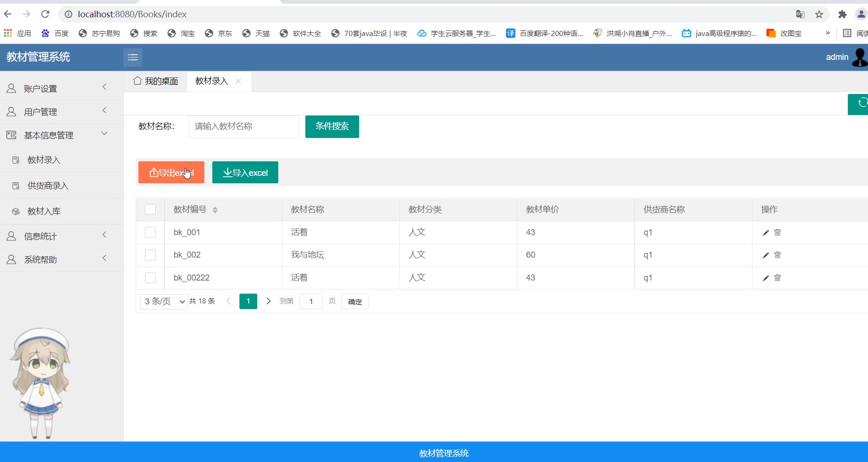
Task: Open the 天猫 bookmark
Action: [256, 33]
